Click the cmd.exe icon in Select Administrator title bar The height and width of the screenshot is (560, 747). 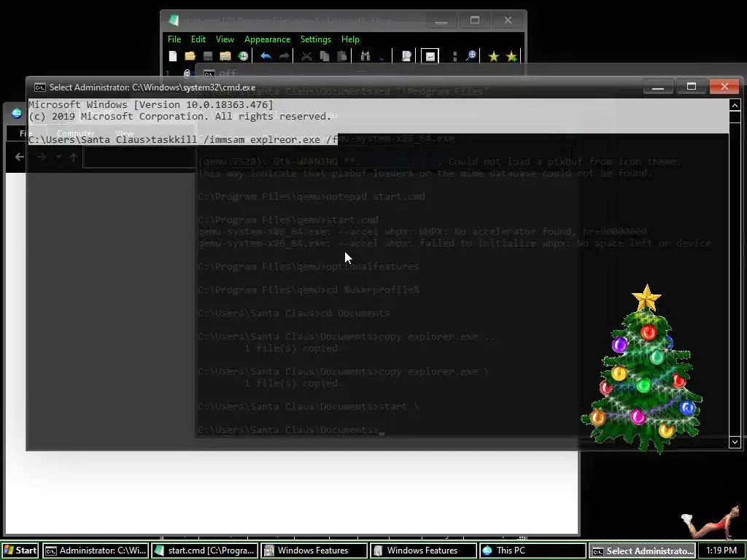coord(40,87)
